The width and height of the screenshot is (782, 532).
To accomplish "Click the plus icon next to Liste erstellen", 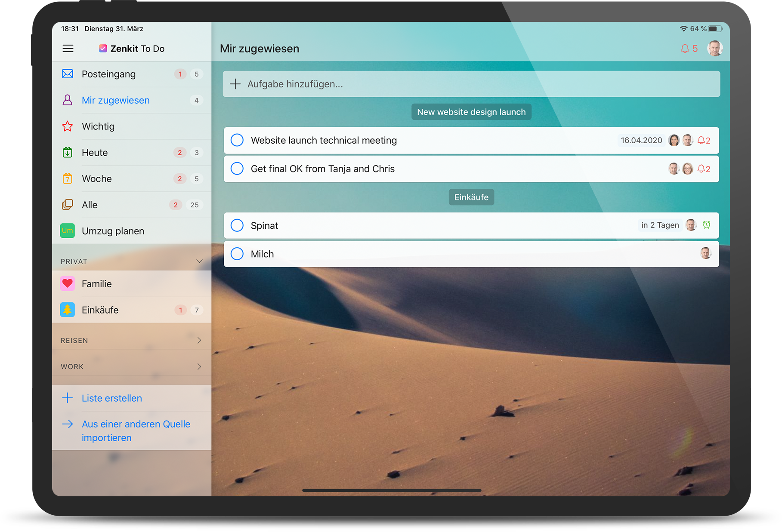I will 68,398.
